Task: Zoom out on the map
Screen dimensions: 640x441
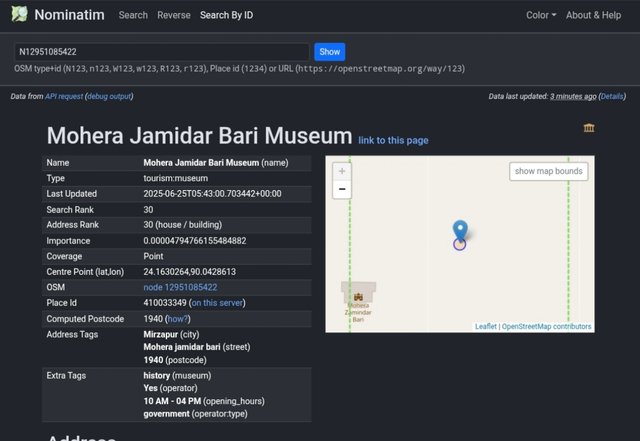Action: click(x=342, y=189)
